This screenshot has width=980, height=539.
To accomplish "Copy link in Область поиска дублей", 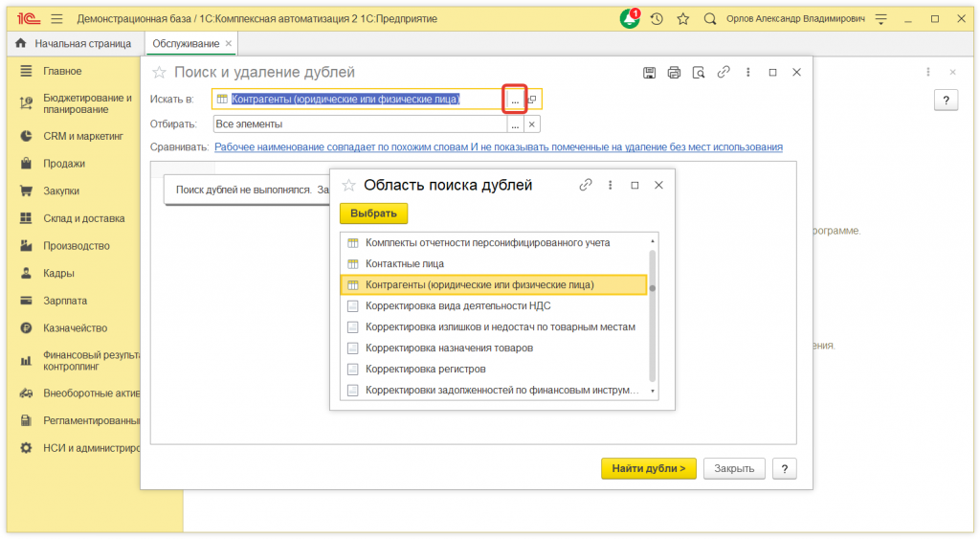I will [x=586, y=185].
